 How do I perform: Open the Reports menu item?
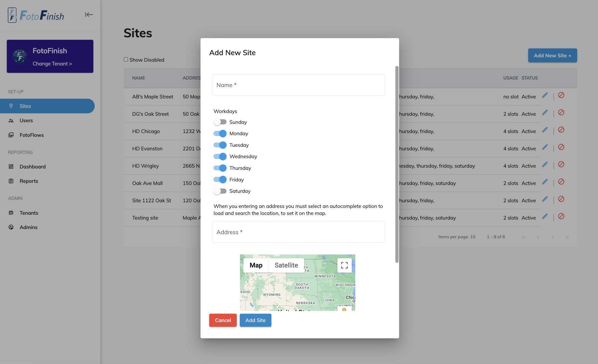click(x=29, y=181)
